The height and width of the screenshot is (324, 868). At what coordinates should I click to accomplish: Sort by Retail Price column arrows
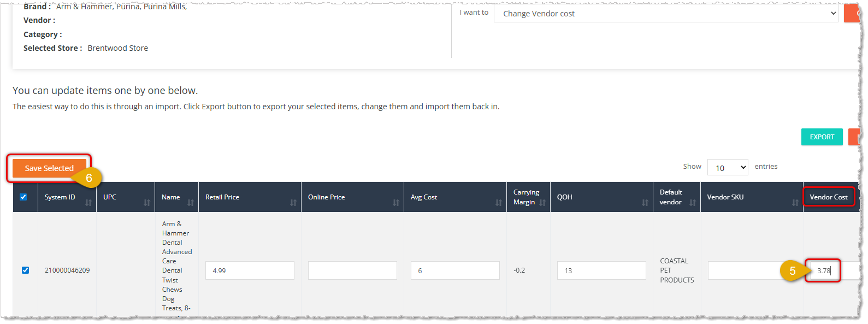coord(293,203)
